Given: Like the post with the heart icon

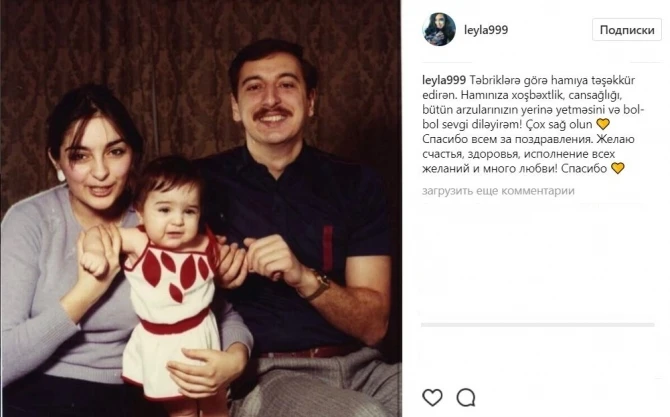Looking at the screenshot, I should [x=432, y=397].
